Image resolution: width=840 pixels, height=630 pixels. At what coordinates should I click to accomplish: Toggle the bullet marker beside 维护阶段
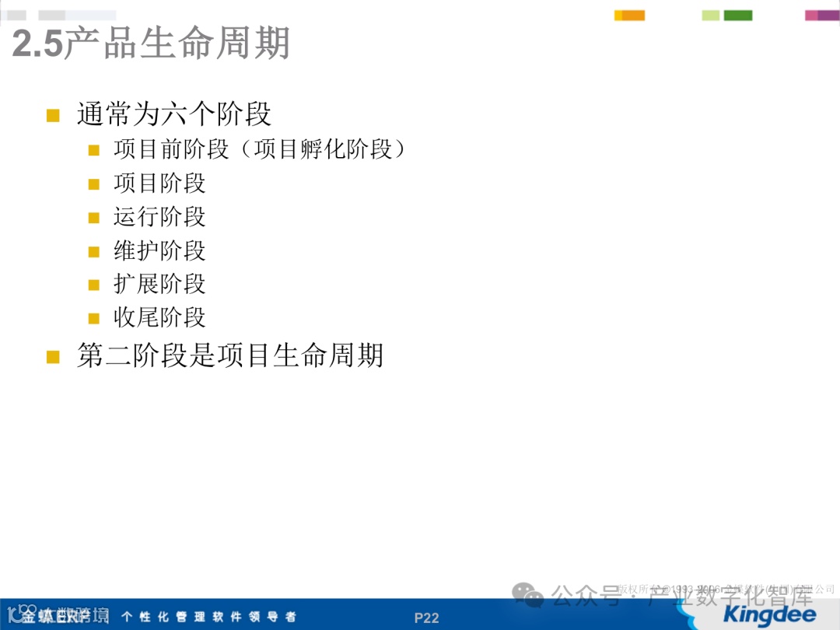click(x=94, y=251)
